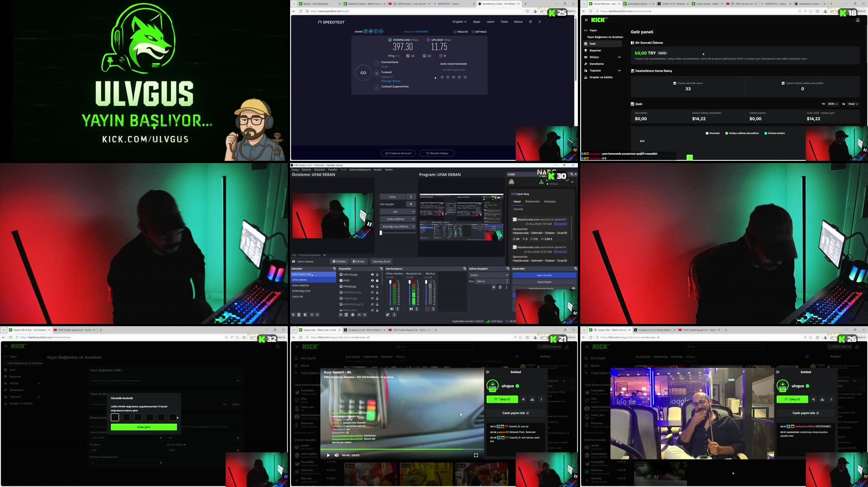The image size is (868, 487).
Task: Play the Kaza Yaptık clip
Action: (328, 455)
